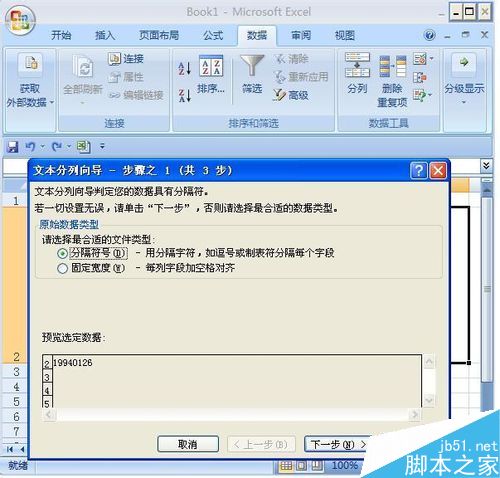The image size is (500, 478).
Task: Open Get External Data menu
Action: pos(29,81)
